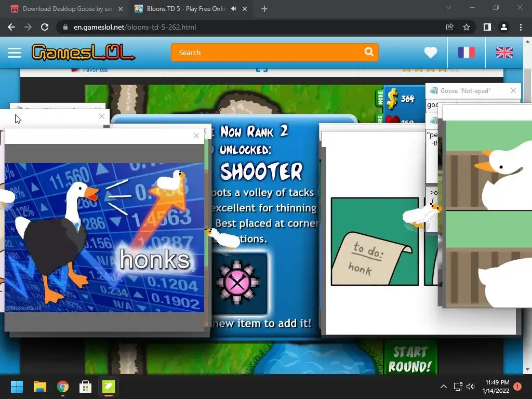Click the goose walking across game popup
Viewport: 532px width, 399px height.
[x=223, y=238]
